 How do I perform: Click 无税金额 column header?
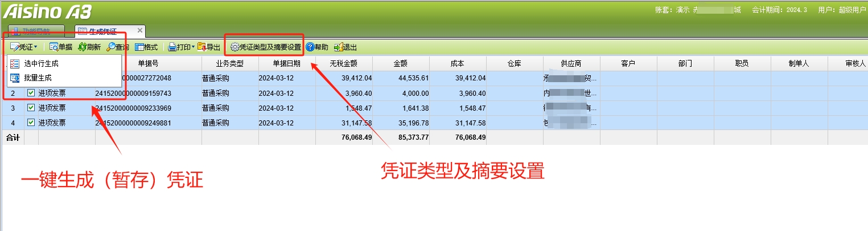click(x=344, y=63)
